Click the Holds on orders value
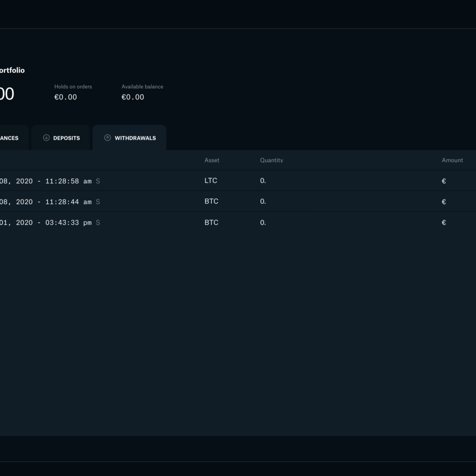The width and height of the screenshot is (476, 476). click(x=65, y=97)
